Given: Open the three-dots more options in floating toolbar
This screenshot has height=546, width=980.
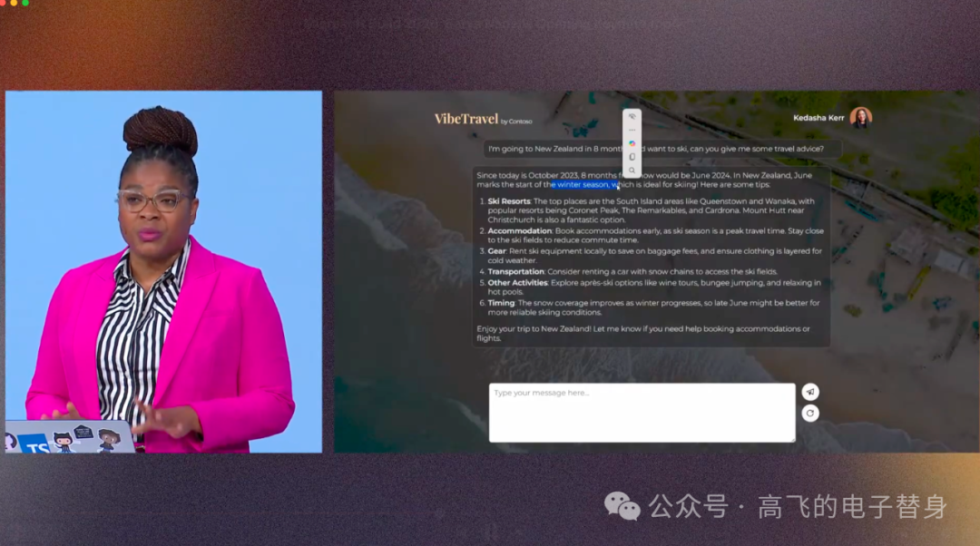Looking at the screenshot, I should point(632,130).
